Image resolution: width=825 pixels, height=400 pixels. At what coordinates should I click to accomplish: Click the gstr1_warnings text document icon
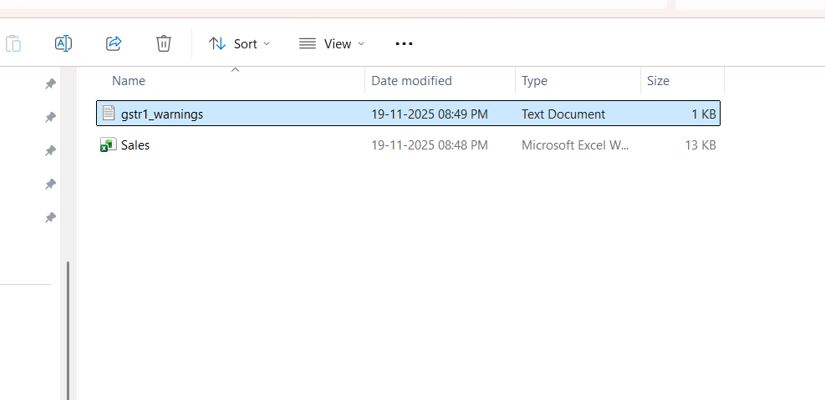108,114
